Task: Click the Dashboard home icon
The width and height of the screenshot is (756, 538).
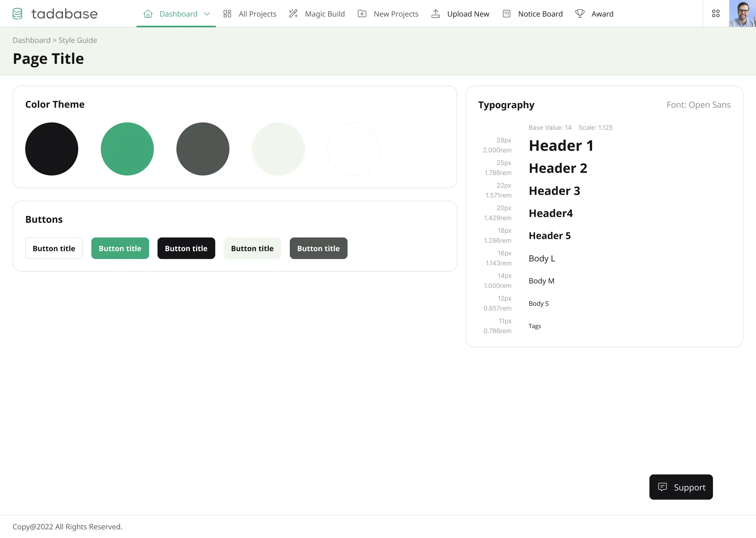Action: (x=148, y=14)
